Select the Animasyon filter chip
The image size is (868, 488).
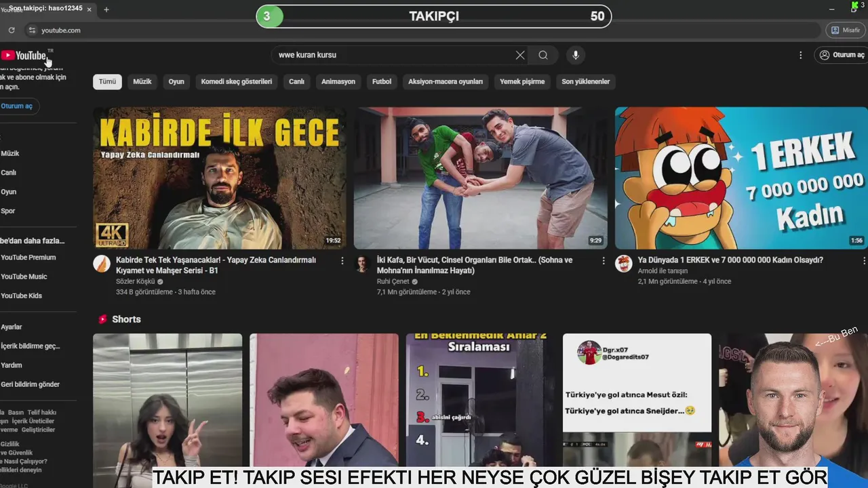(338, 81)
